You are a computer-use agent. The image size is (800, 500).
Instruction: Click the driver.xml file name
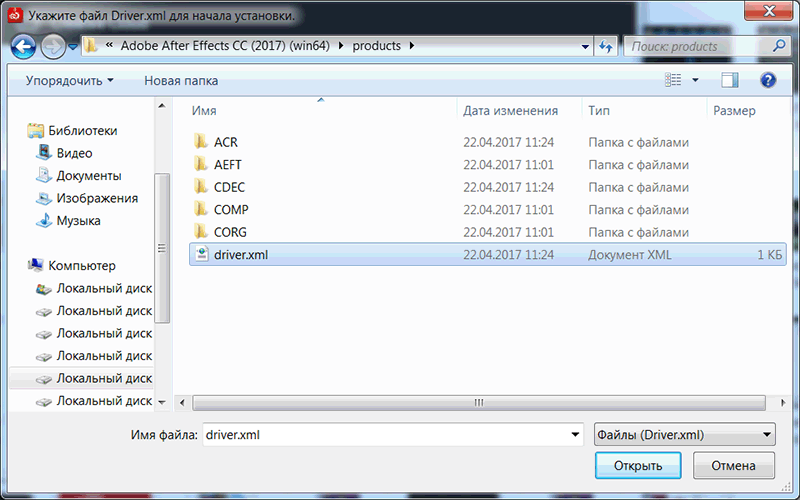click(x=241, y=255)
